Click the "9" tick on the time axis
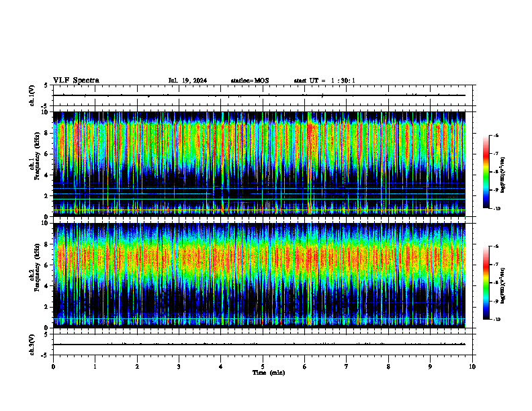The image size is (532, 411). (x=430, y=367)
